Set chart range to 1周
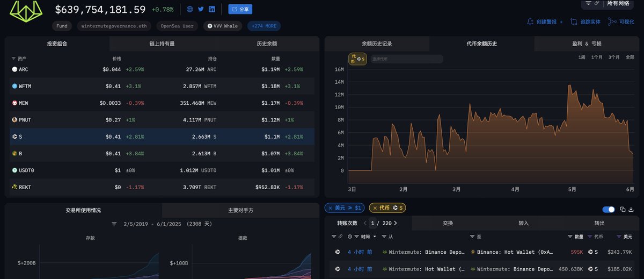The height and width of the screenshot is (279, 644). (582, 57)
